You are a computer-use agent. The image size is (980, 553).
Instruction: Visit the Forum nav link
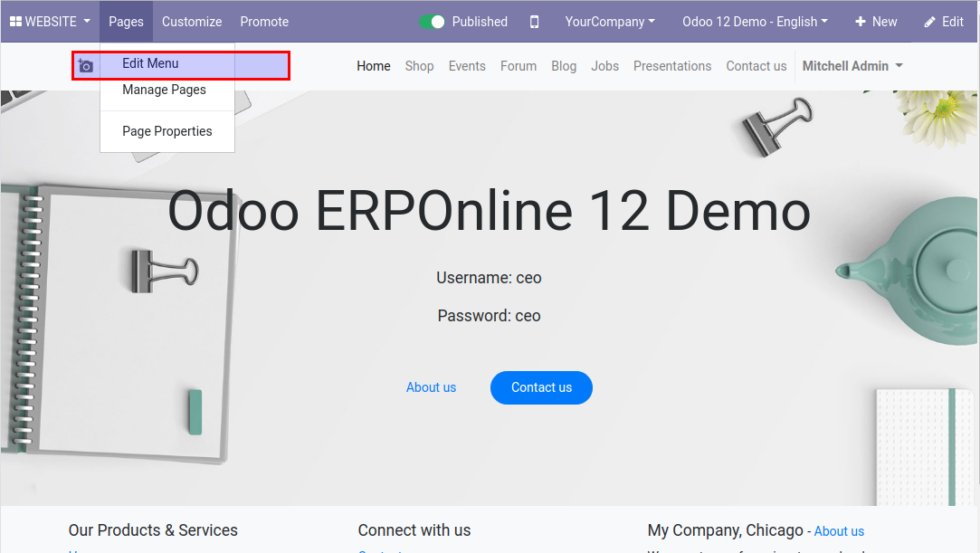(x=519, y=65)
